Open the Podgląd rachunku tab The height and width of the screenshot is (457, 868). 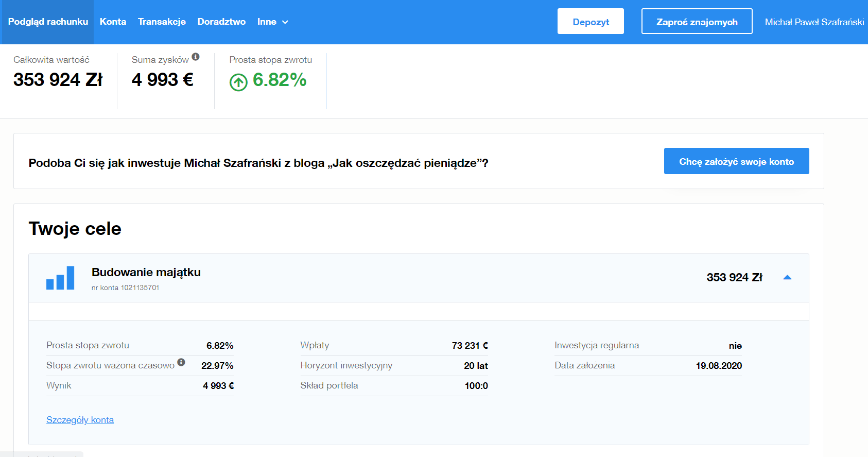click(48, 22)
